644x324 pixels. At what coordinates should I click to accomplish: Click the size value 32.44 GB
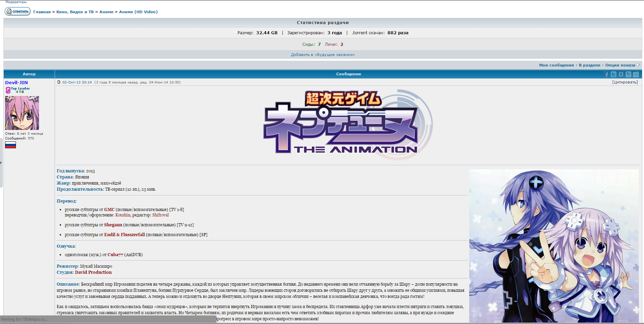[x=267, y=33]
